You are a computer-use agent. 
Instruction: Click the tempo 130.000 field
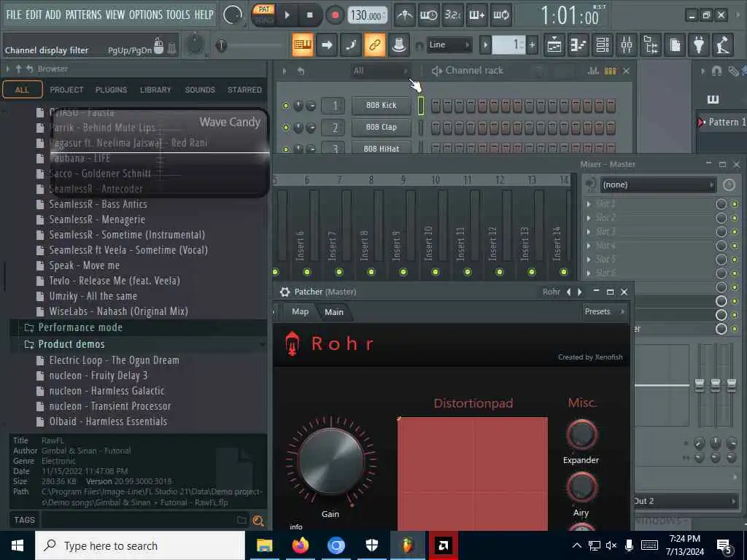(366, 15)
